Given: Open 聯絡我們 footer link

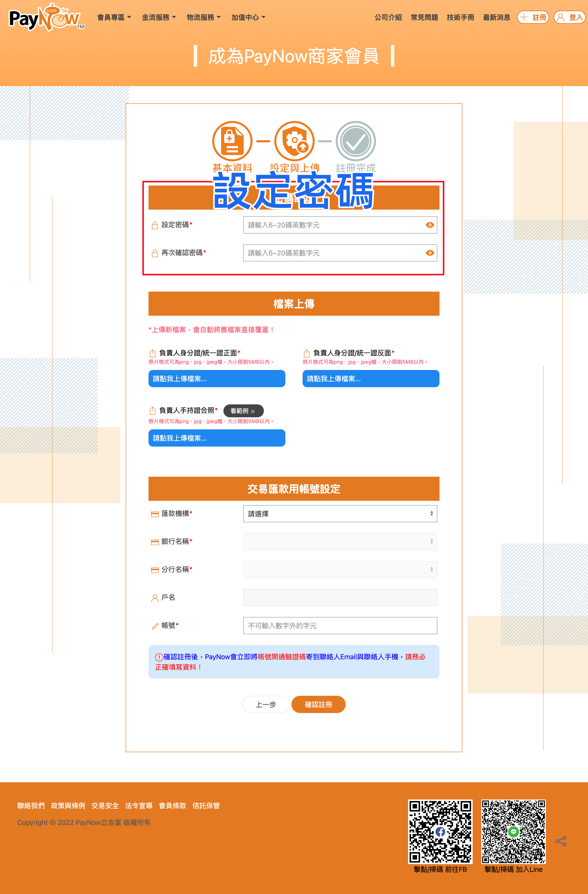Looking at the screenshot, I should (x=31, y=806).
